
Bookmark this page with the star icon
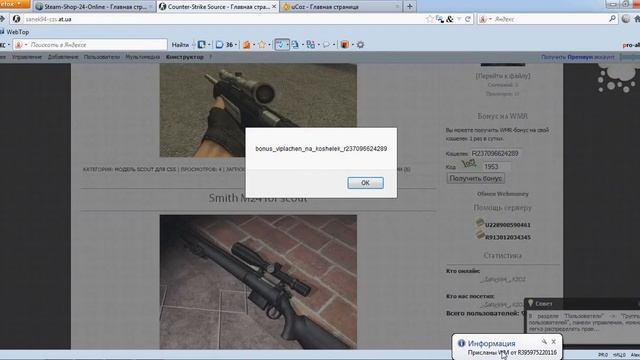coord(429,19)
